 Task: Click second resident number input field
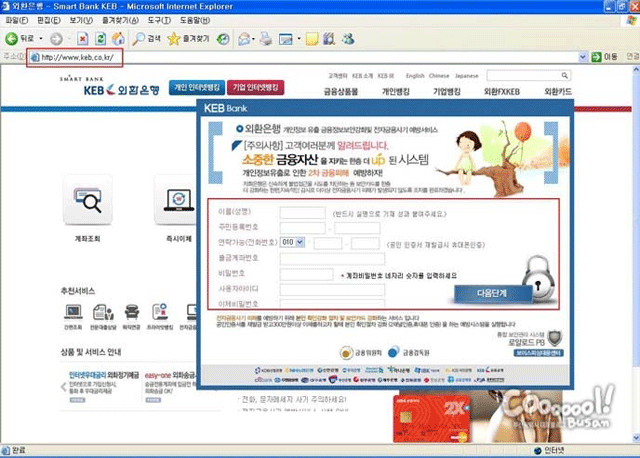pyautogui.click(x=357, y=227)
